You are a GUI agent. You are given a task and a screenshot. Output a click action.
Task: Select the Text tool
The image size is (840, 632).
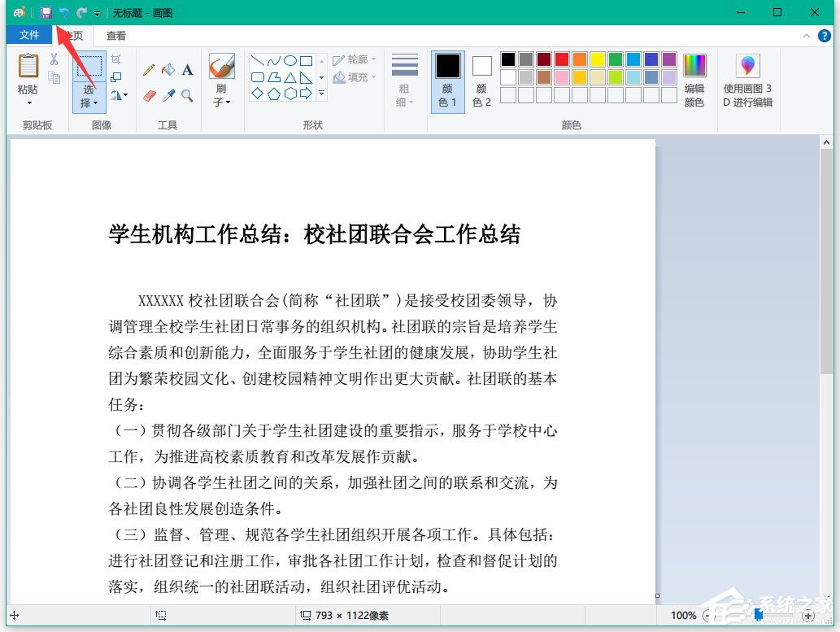click(186, 69)
